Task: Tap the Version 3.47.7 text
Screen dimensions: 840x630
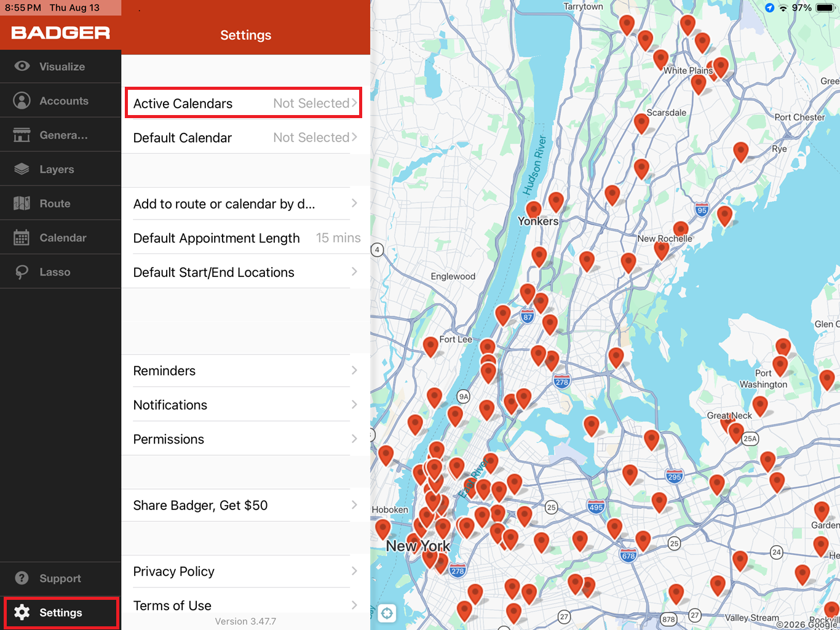Action: pos(245,621)
